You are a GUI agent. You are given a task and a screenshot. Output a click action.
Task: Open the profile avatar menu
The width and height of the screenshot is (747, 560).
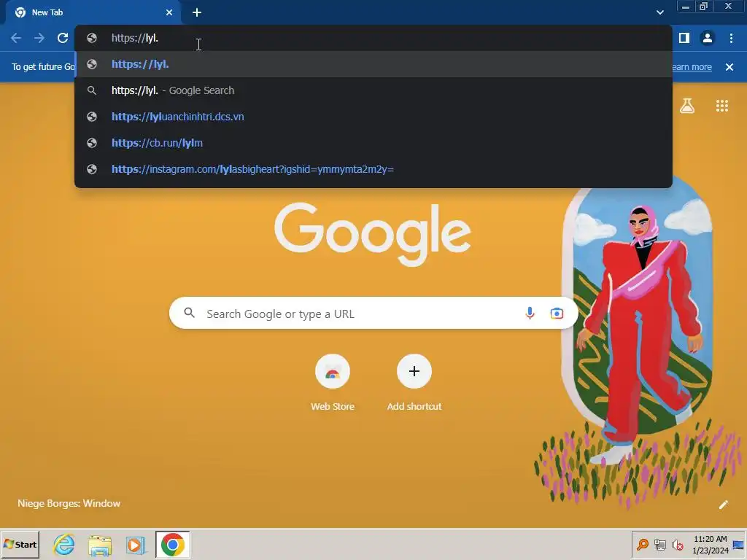[708, 38]
